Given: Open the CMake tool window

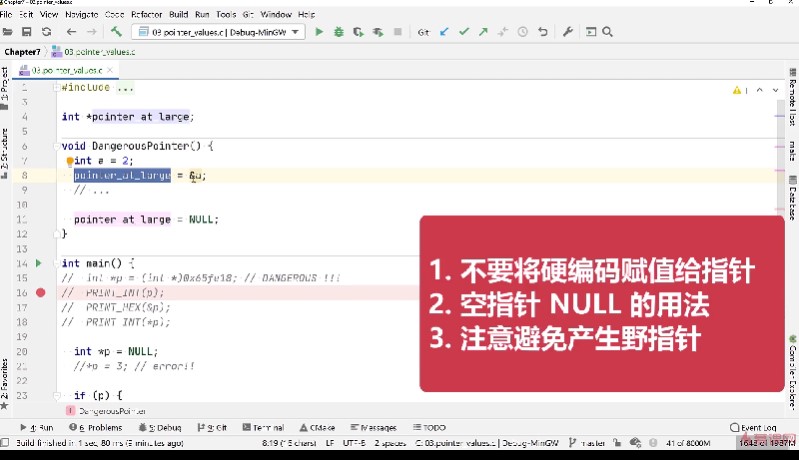Looking at the screenshot, I should click(x=317, y=427).
